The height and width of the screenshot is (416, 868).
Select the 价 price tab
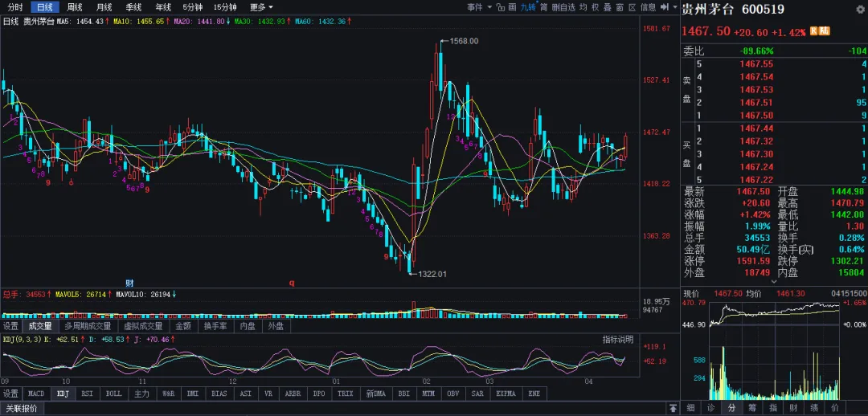click(x=835, y=408)
